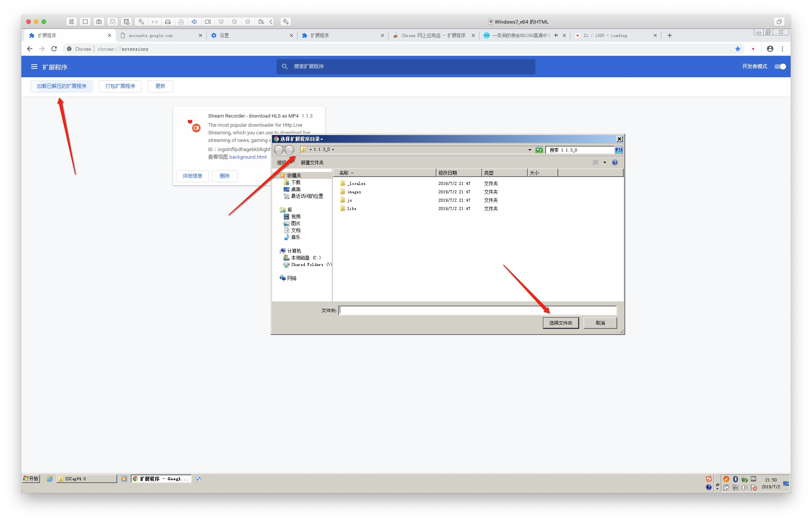Select the libs folder

click(x=348, y=209)
